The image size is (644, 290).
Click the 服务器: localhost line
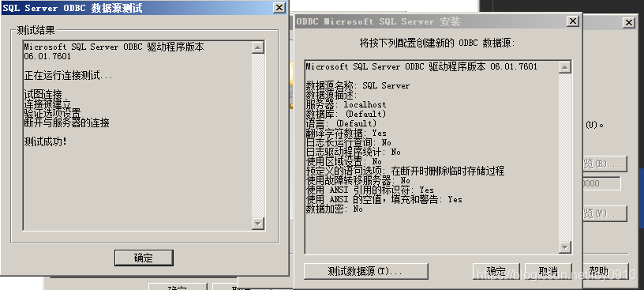(x=346, y=104)
